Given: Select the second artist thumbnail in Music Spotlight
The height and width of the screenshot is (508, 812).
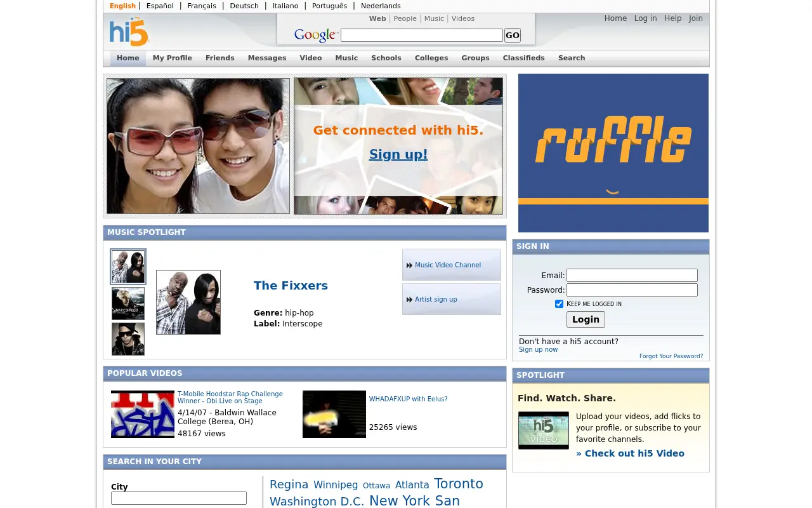Looking at the screenshot, I should click(x=128, y=304).
